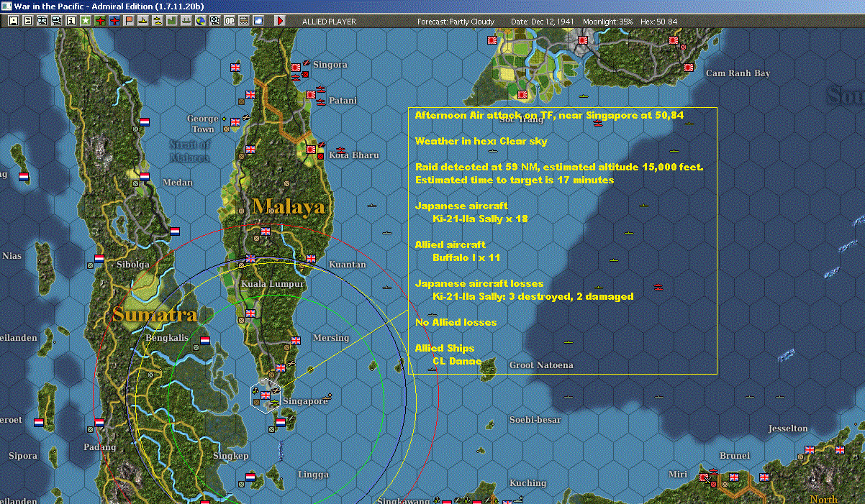Select the British flag base at Mersing
This screenshot has height=504, width=865.
coord(295,340)
